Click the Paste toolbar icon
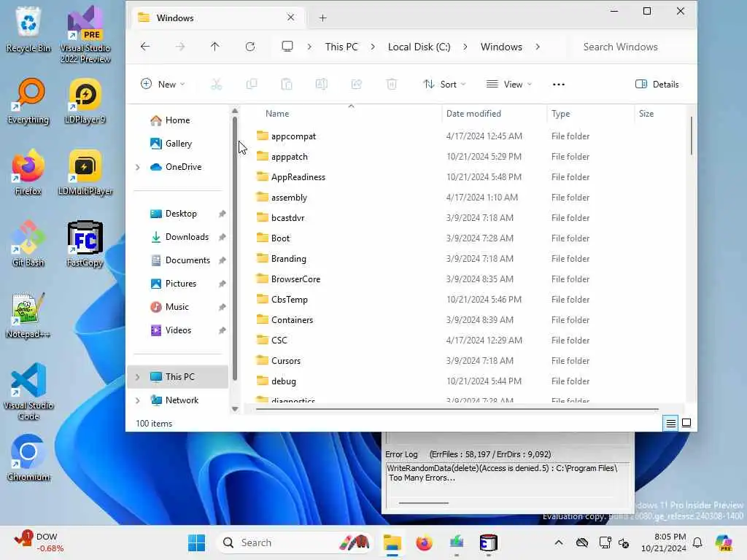This screenshot has height=560, width=747. click(x=286, y=85)
